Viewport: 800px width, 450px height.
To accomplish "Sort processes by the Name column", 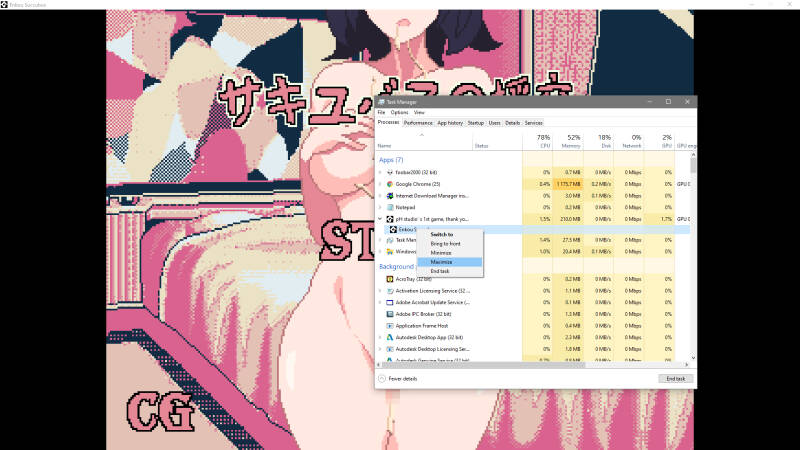I will (424, 141).
